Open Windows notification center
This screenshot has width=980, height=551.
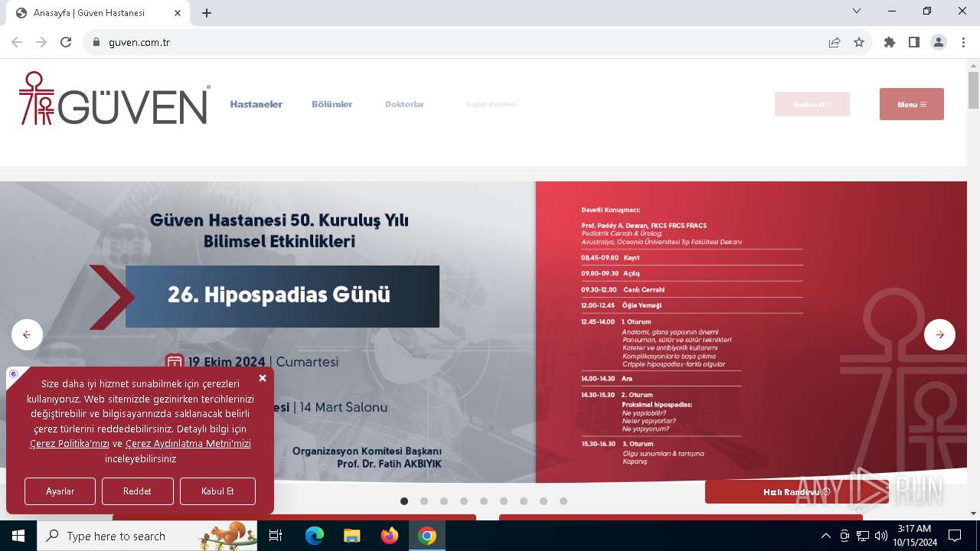(x=955, y=536)
